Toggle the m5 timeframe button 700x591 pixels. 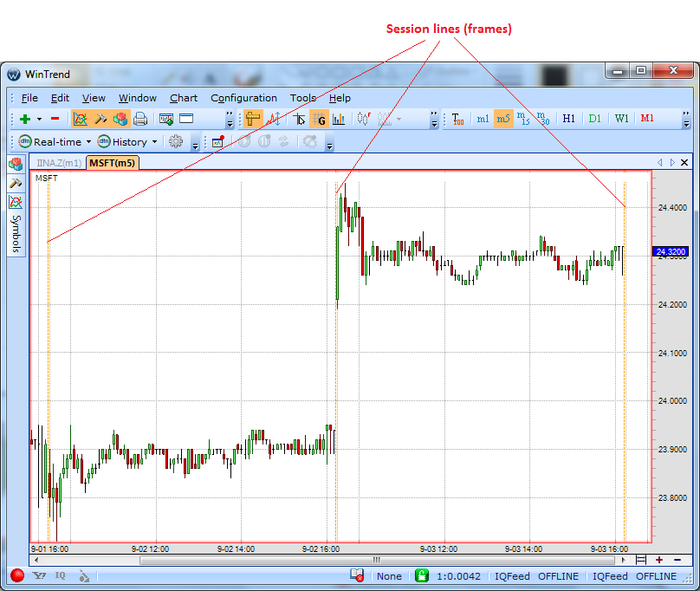tap(503, 119)
